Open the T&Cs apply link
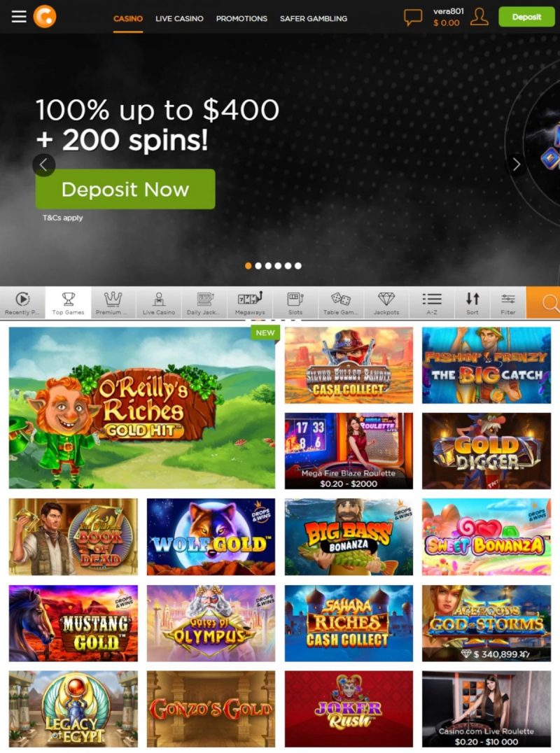 [63, 218]
